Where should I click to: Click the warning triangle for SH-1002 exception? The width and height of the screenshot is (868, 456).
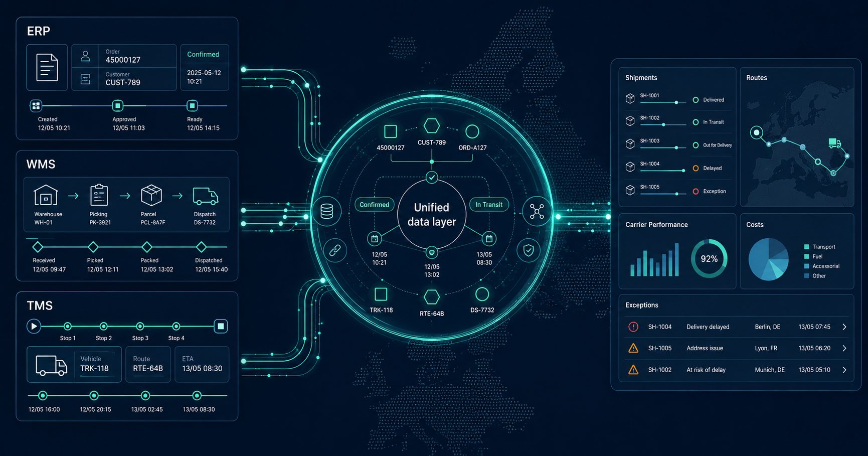[633, 370]
